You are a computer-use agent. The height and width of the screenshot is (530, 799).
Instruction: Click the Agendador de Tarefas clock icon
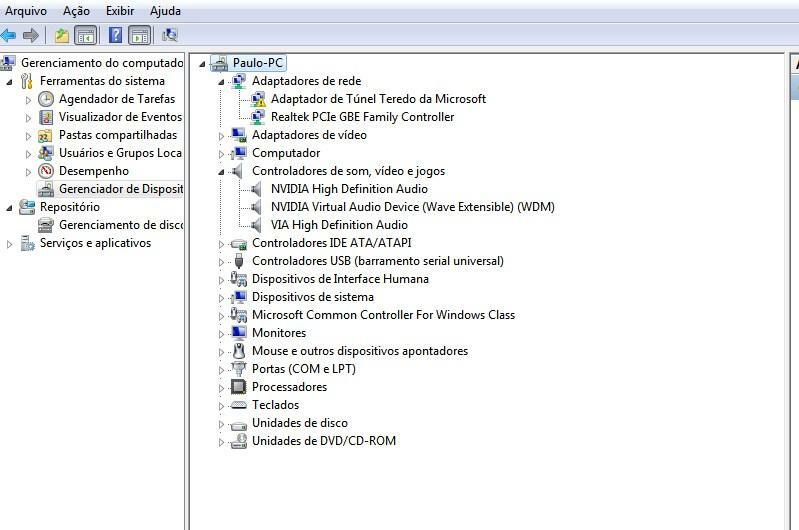tap(46, 99)
